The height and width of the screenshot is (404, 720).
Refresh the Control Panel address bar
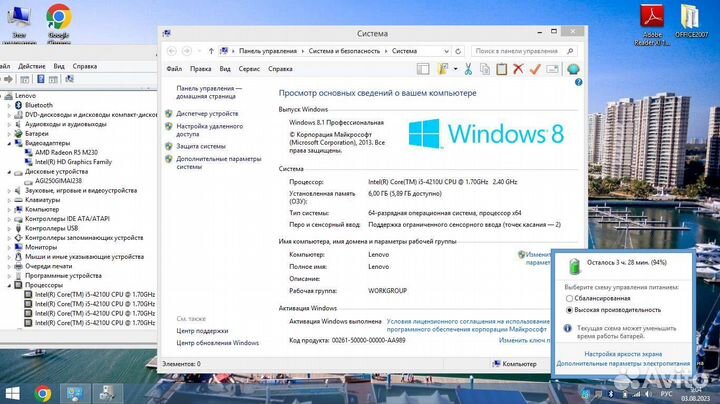click(x=458, y=51)
